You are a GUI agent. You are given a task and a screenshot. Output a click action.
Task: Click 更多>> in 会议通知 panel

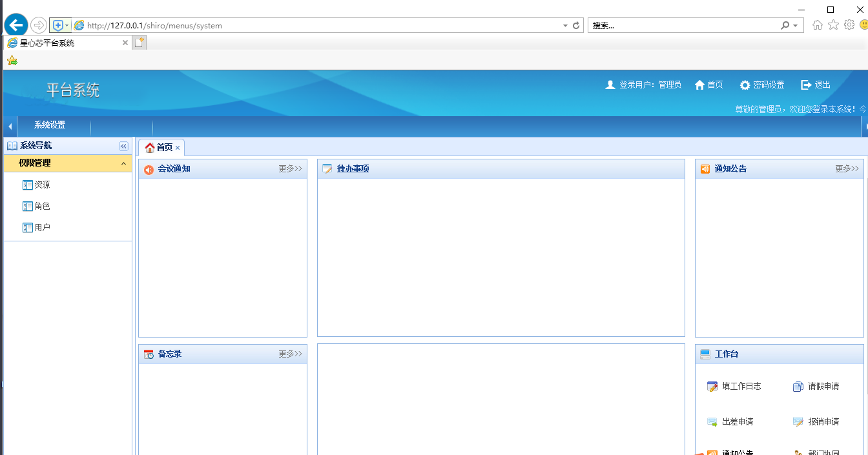(290, 169)
